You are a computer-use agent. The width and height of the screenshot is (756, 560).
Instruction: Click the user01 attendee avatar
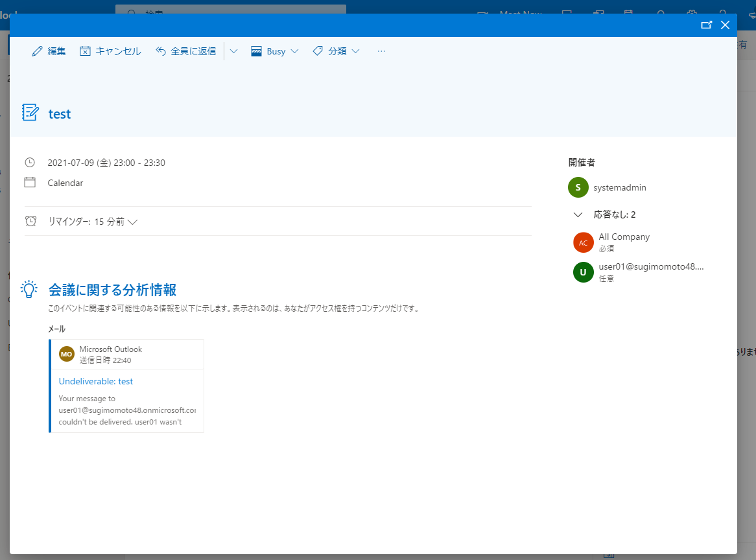point(584,272)
